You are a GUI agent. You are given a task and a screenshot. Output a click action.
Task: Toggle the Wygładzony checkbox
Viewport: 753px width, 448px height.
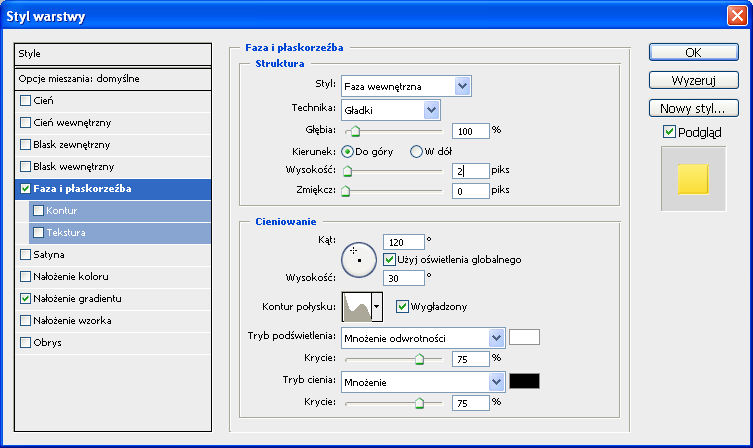(x=403, y=306)
